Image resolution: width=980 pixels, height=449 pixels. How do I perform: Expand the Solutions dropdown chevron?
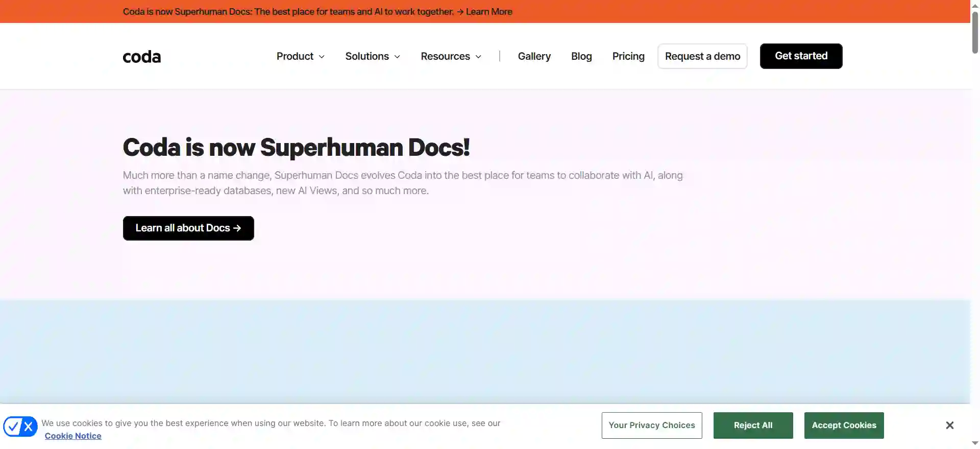[x=397, y=57]
